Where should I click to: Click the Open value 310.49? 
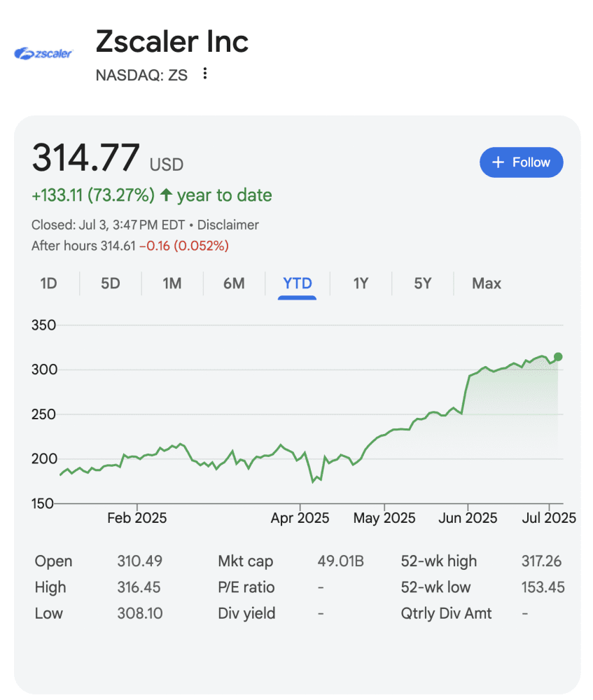(140, 561)
